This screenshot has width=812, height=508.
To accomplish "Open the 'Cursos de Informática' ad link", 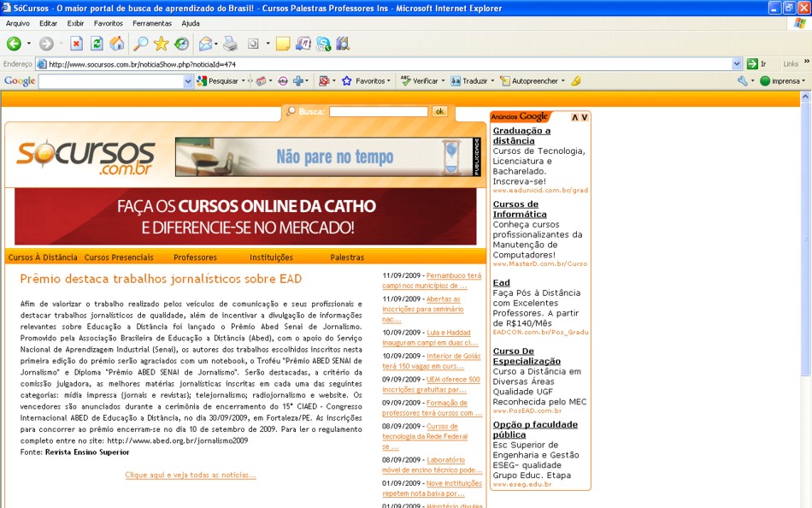I will (520, 209).
